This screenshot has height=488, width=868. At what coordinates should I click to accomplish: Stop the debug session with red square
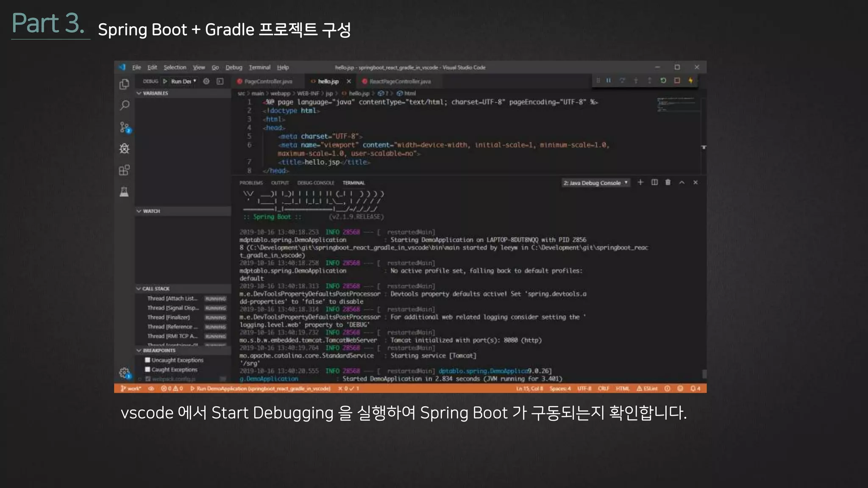click(677, 80)
